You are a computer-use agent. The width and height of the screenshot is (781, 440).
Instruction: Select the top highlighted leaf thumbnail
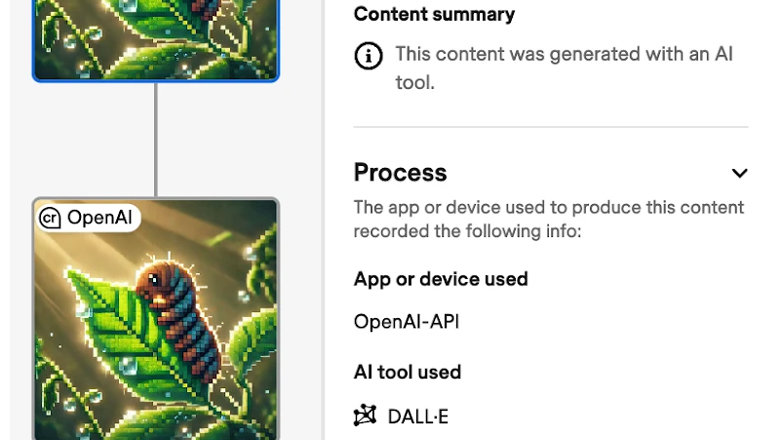[x=156, y=38]
